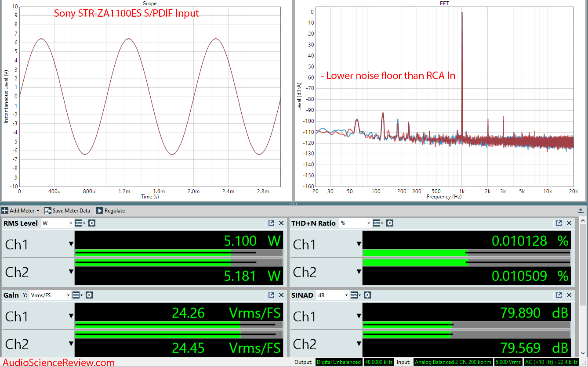This screenshot has height=367, width=588.
Task: Click the Time (s) axis label
Action: [x=150, y=197]
